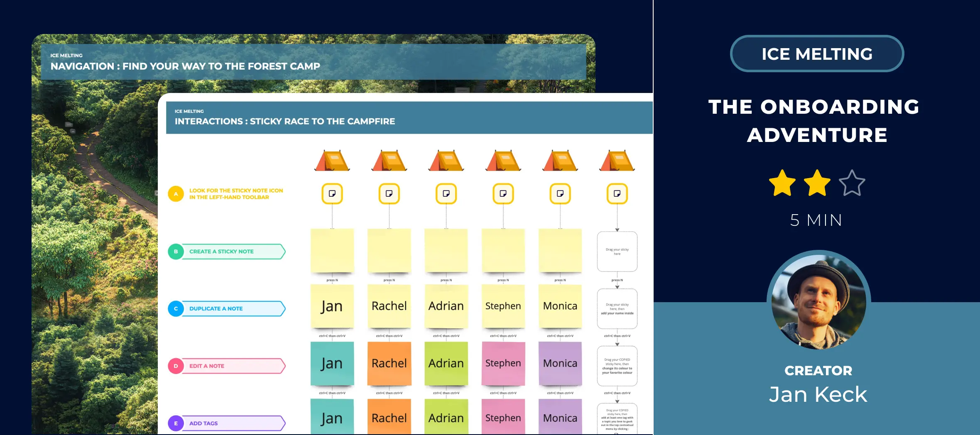
Task: Click the Jan Keck creator name
Action: [818, 394]
